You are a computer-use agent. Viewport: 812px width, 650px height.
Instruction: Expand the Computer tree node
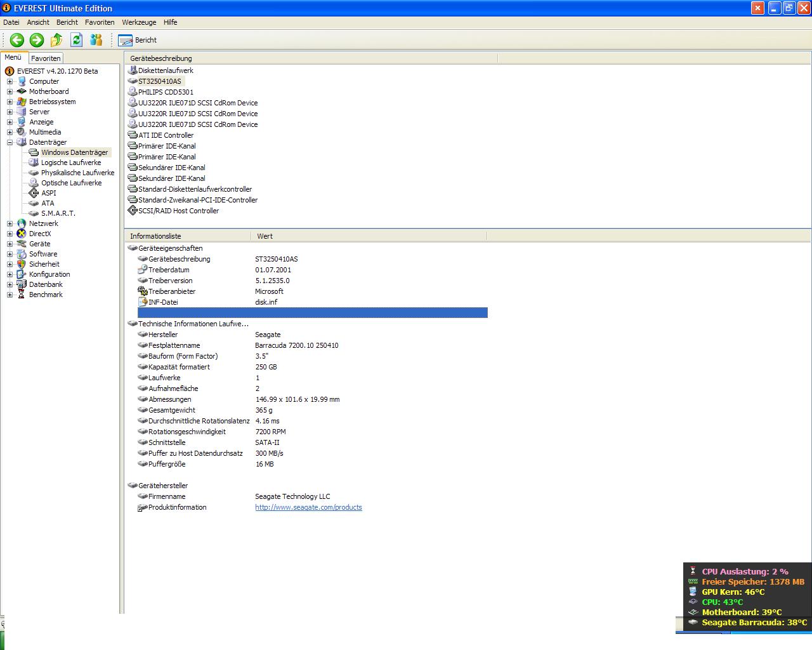(10, 81)
